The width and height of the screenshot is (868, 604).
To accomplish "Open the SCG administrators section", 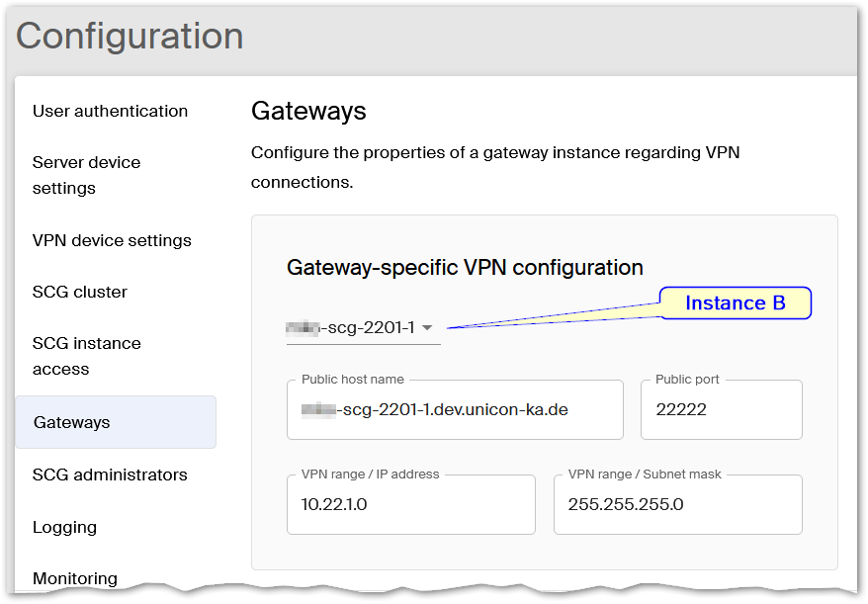I will click(x=110, y=475).
